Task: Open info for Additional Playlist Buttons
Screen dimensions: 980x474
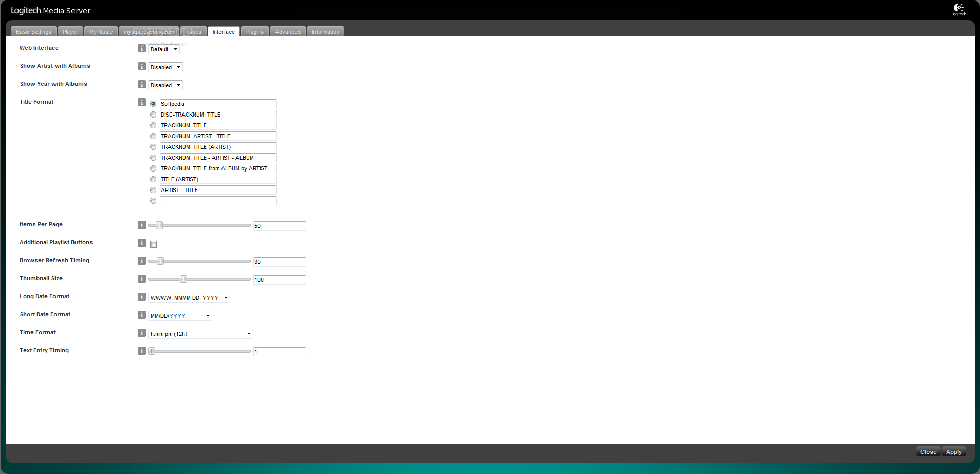Action: point(142,243)
